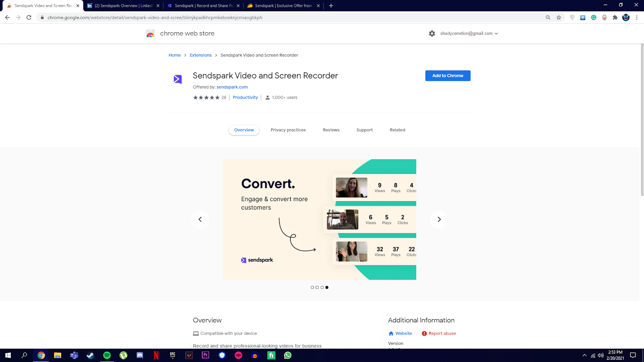Visit the sendspark.com developer link
This screenshot has width=644, height=362.
coord(232,87)
